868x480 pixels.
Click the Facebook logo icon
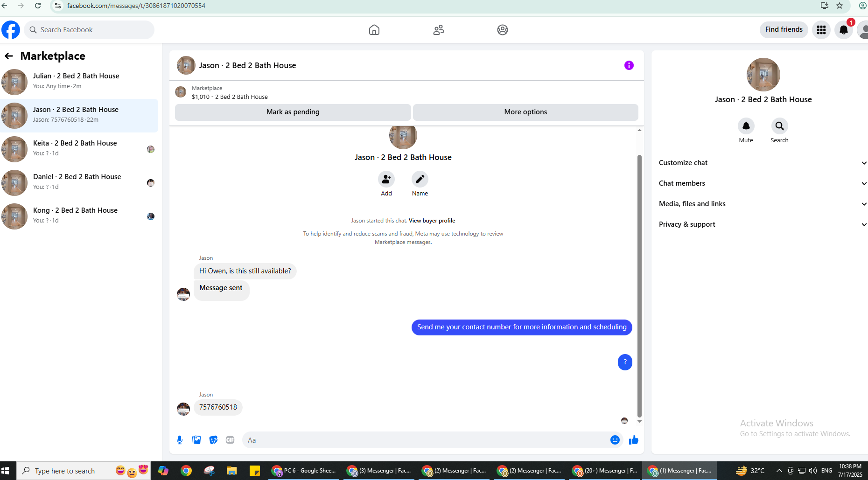point(11,30)
